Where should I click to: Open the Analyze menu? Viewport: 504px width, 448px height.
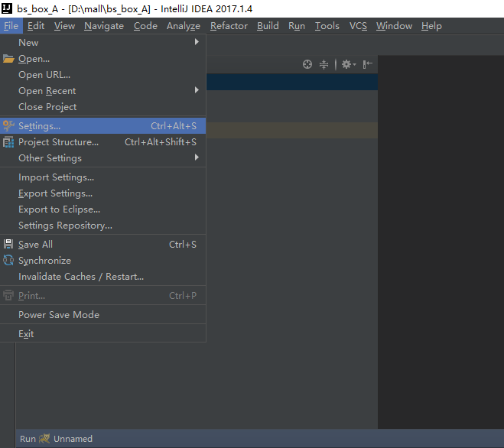184,26
